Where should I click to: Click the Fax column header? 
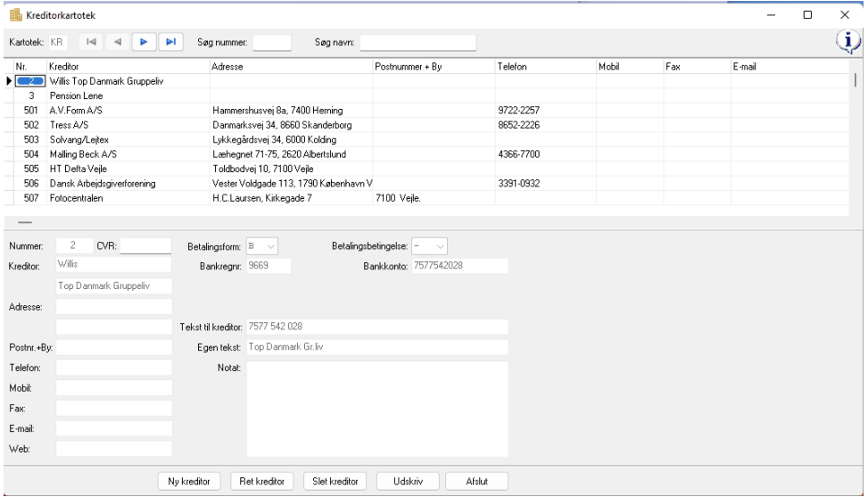697,66
